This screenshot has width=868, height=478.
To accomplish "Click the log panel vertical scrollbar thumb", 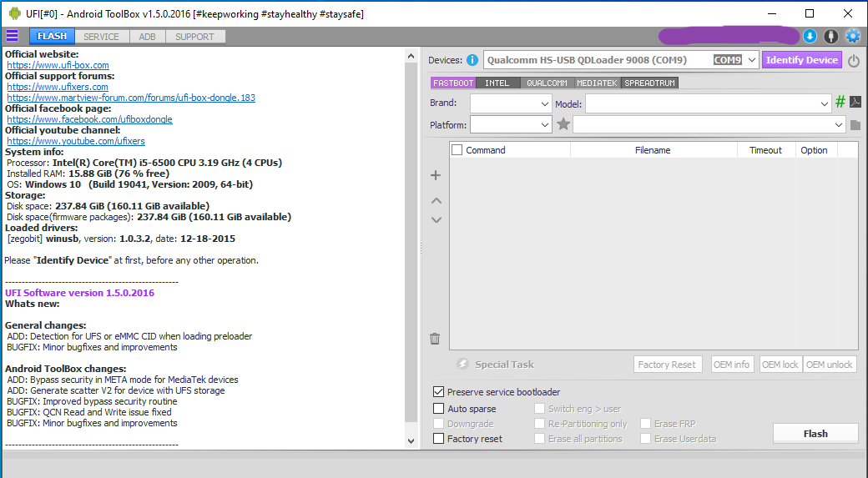I will point(411,242).
